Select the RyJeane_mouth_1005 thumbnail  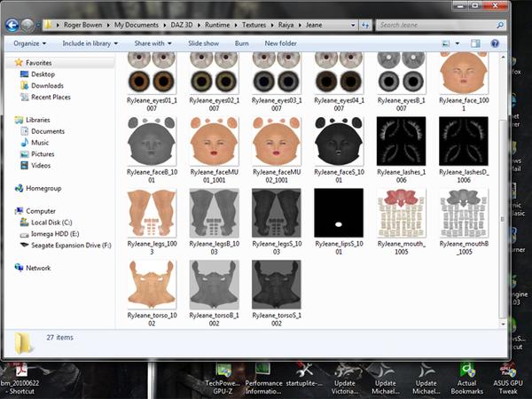[402, 213]
